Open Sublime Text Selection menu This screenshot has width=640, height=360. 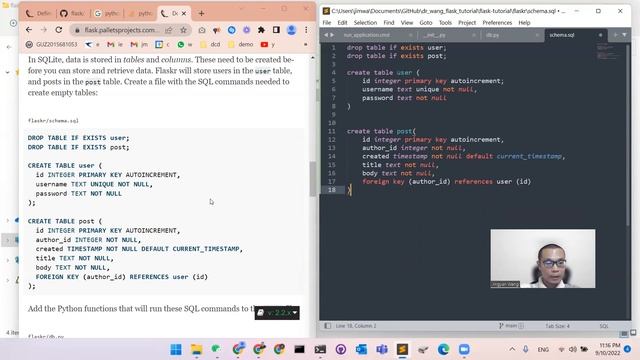tap(365, 22)
